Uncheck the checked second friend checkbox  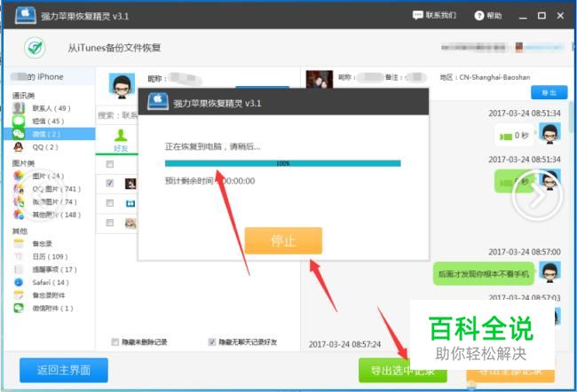point(110,183)
